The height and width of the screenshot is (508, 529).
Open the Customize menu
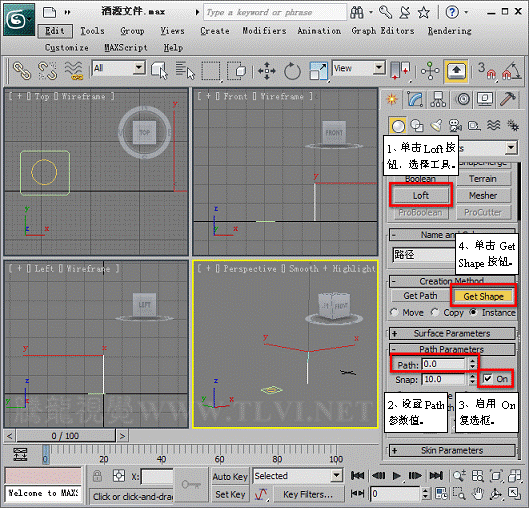click(67, 48)
